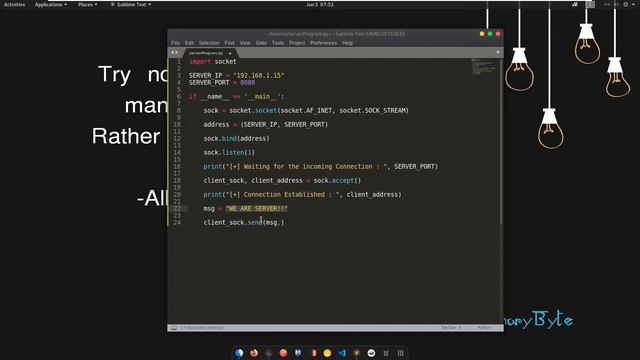Open the trash icon in the dock
Viewport: 640px width, 360px height.
click(x=386, y=353)
